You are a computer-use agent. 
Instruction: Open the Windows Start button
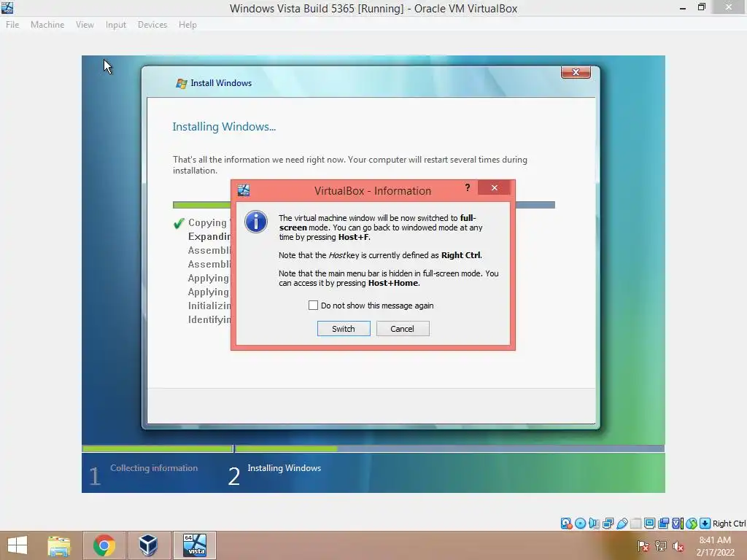click(18, 545)
